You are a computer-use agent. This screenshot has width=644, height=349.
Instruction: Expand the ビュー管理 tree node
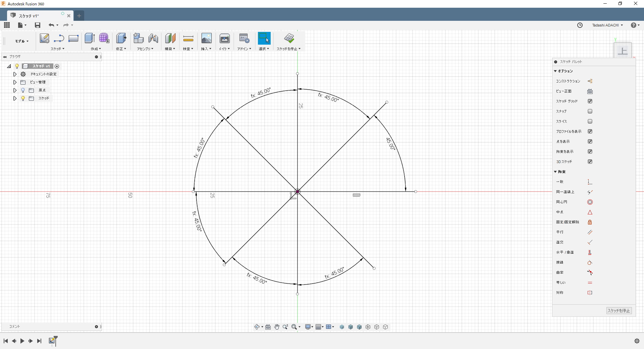(14, 82)
